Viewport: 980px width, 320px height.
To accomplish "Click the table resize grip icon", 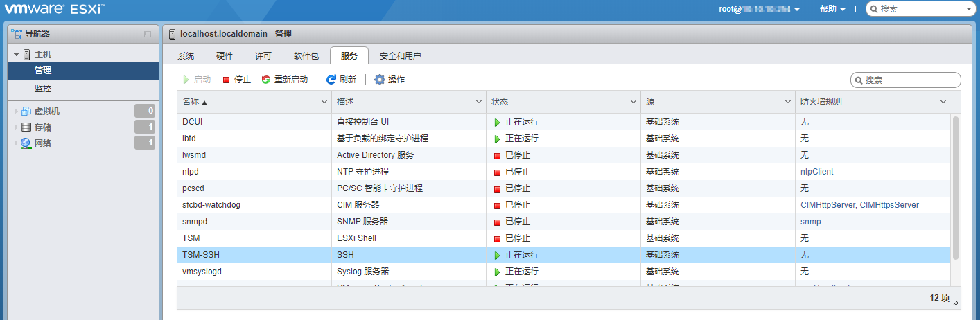I will click(956, 303).
